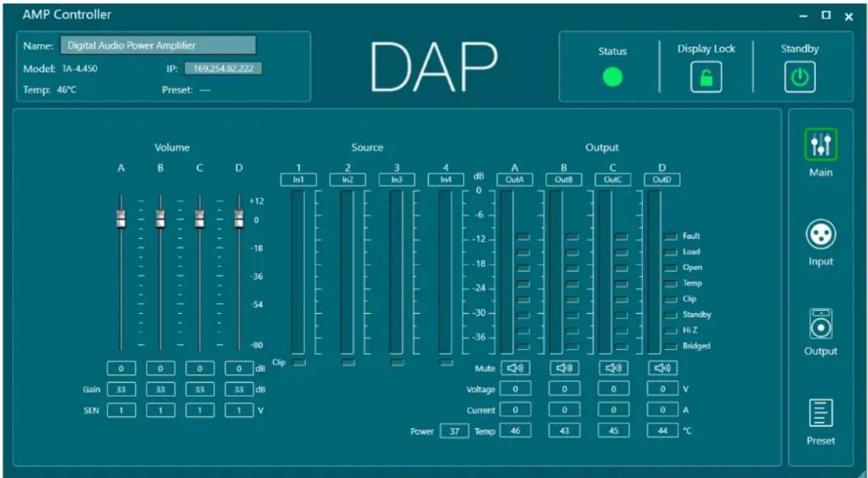Click the Power value box showing 37
The height and width of the screenshot is (478, 868).
(x=454, y=431)
